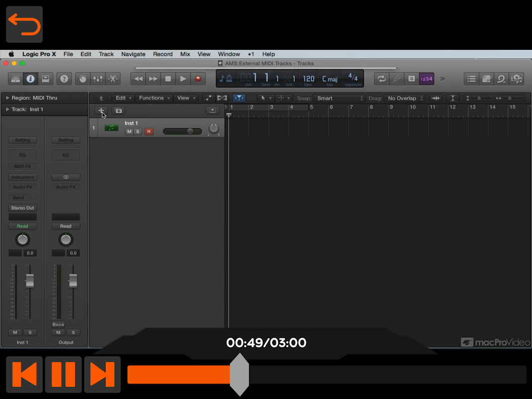Viewport: 532px width, 399px height.
Task: Click the Fast Forward transport button
Action: point(153,79)
